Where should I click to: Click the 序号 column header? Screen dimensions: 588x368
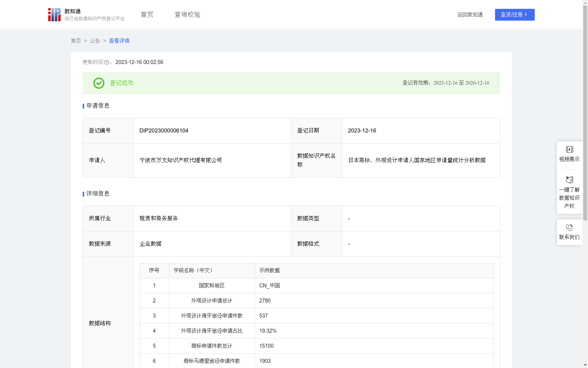click(x=154, y=270)
